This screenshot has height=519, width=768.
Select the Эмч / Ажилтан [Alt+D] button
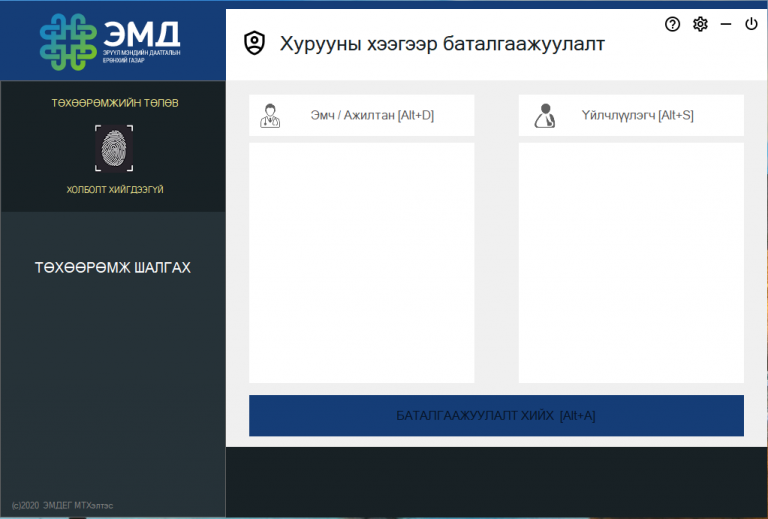click(361, 115)
